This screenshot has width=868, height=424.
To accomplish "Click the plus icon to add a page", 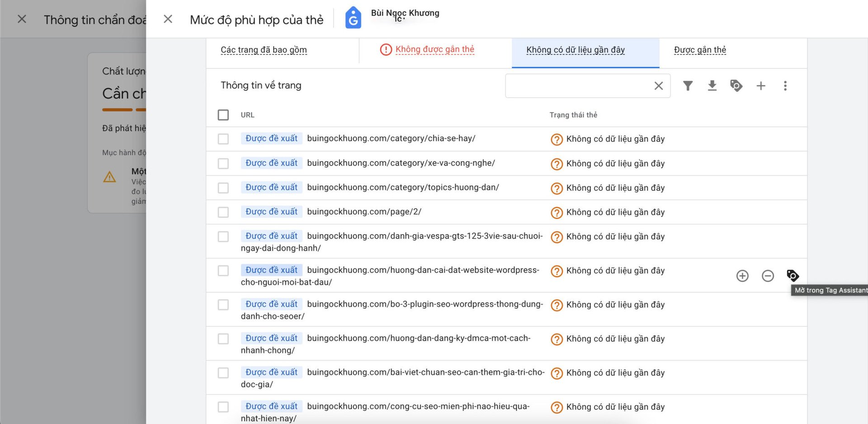I will pos(761,86).
